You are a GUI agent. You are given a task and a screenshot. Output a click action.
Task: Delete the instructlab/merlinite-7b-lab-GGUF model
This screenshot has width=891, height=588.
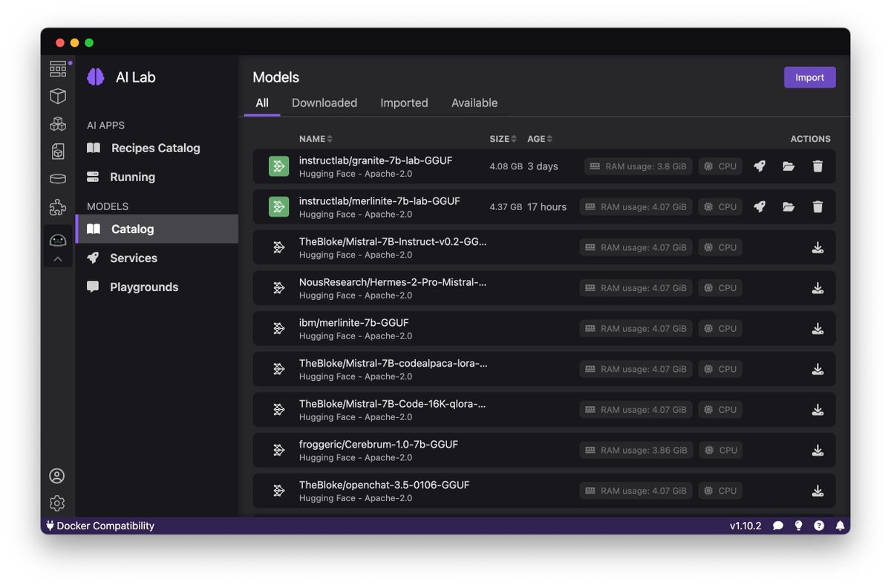pyautogui.click(x=817, y=207)
